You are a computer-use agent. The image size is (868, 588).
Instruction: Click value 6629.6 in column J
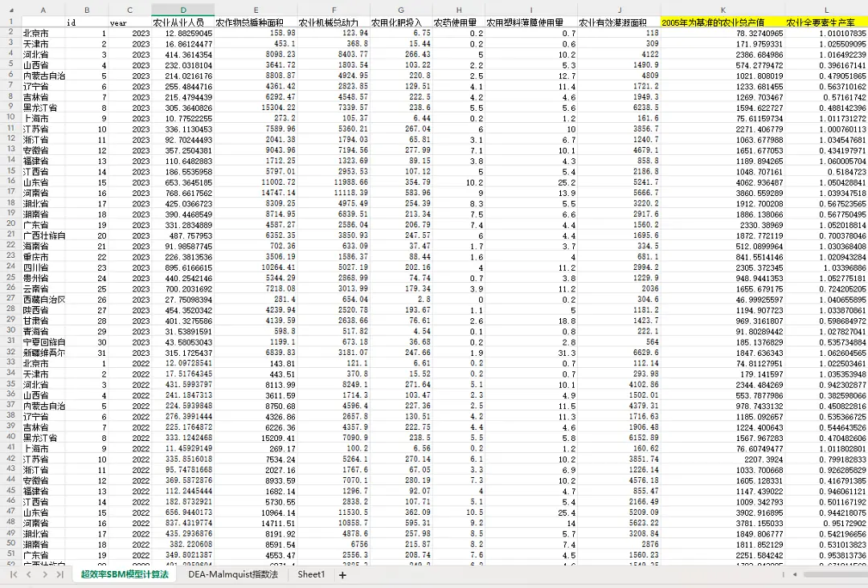(619, 353)
